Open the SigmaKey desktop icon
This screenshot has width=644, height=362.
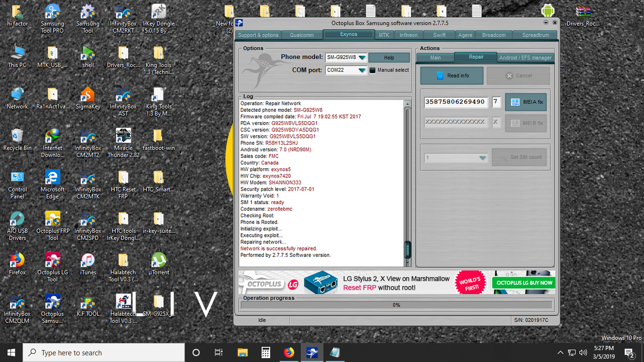pos(88,98)
